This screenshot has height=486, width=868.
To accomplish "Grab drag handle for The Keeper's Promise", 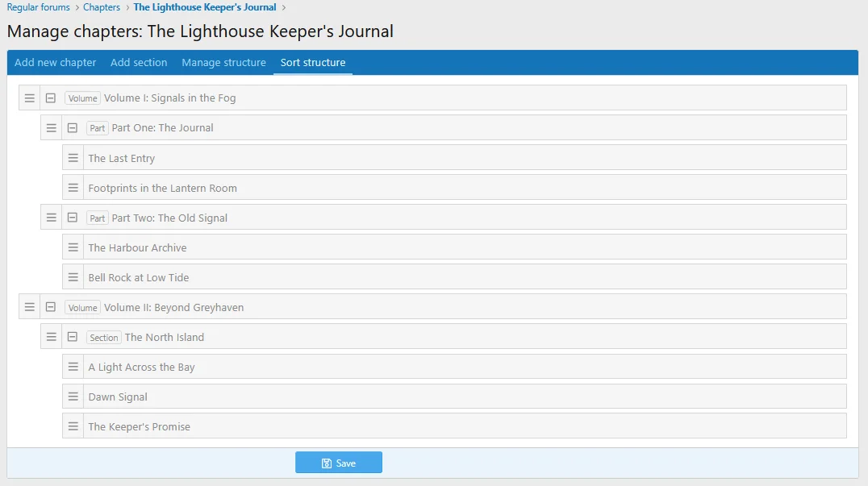I will coord(73,427).
